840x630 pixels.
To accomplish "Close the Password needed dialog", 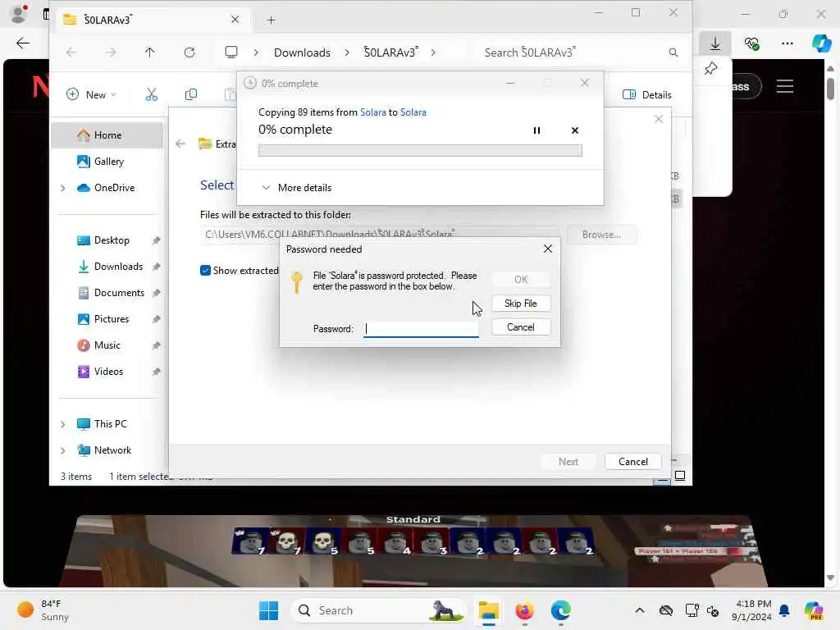I will [x=547, y=249].
